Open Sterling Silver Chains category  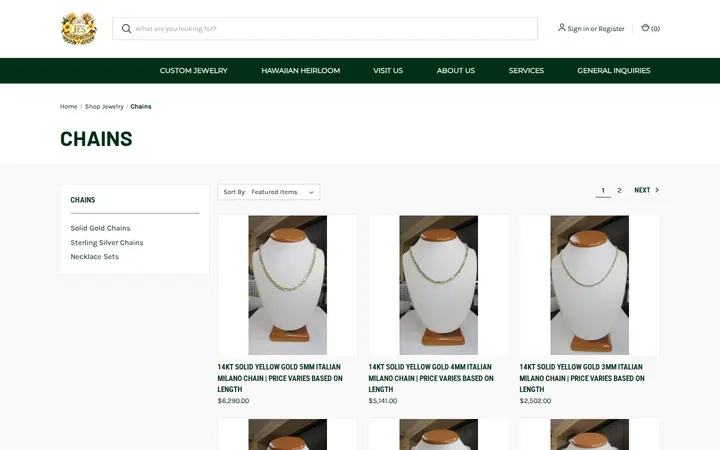[107, 242]
